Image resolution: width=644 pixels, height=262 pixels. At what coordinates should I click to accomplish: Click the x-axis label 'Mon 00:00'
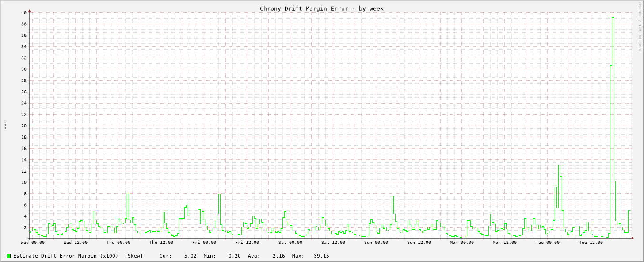(461, 242)
